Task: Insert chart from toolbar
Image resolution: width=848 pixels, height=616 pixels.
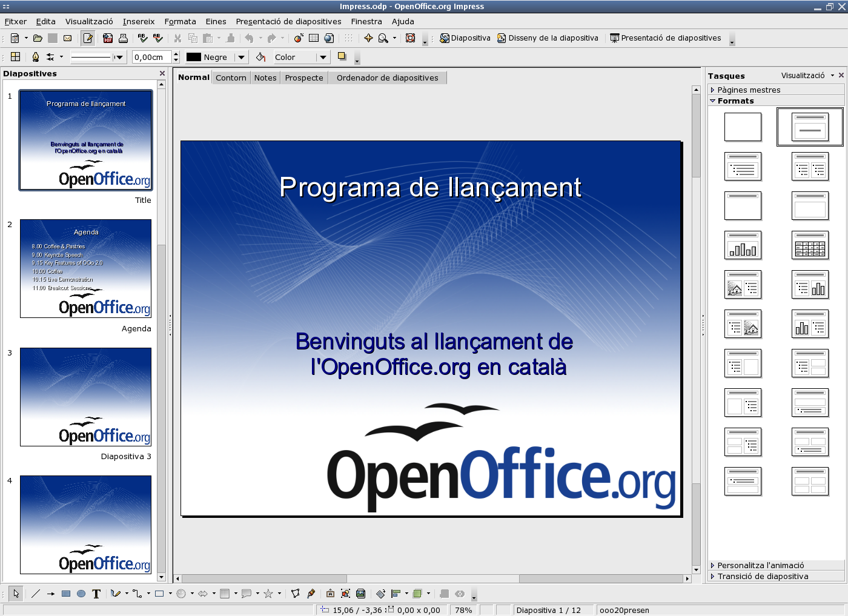Action: tap(299, 38)
